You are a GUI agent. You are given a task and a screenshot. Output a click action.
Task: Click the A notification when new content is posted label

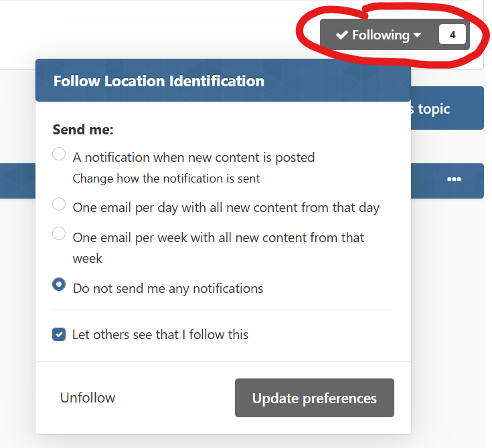193,158
